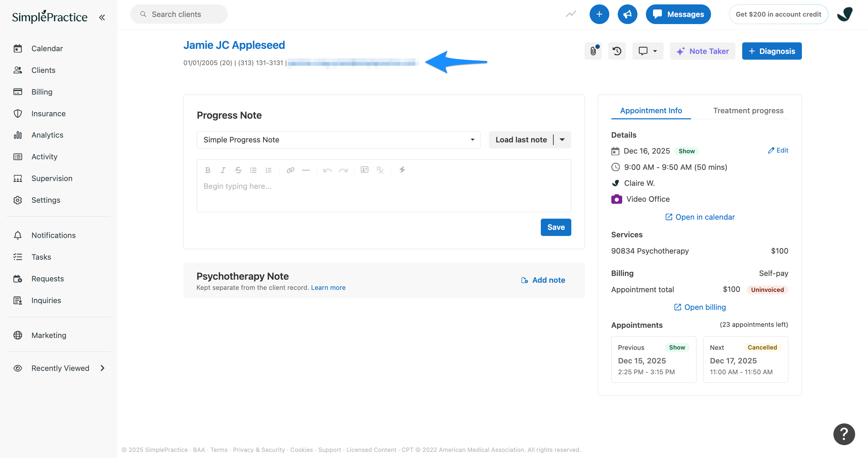Insert client info card icon
This screenshot has height=458, width=868.
click(364, 170)
